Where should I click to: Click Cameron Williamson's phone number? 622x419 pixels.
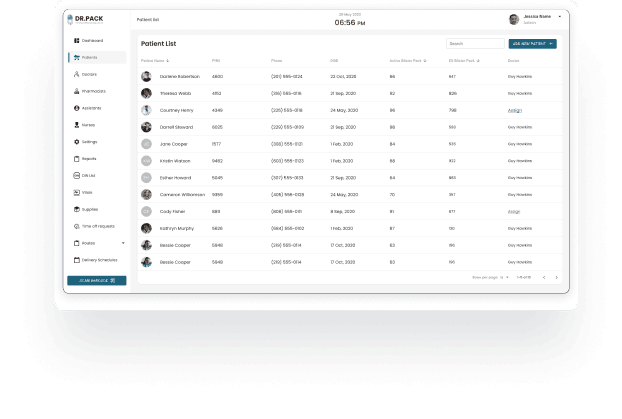pyautogui.click(x=287, y=194)
